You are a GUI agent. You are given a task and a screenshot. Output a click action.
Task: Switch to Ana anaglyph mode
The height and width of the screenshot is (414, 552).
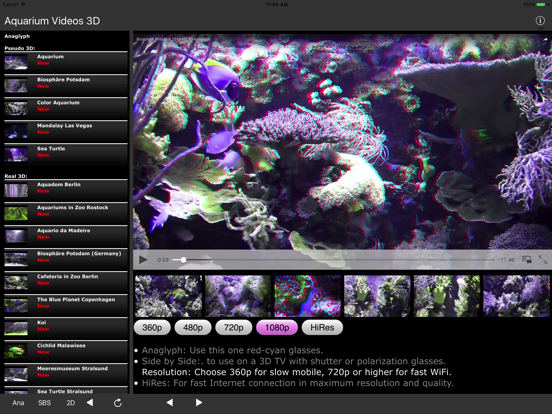pos(18,403)
